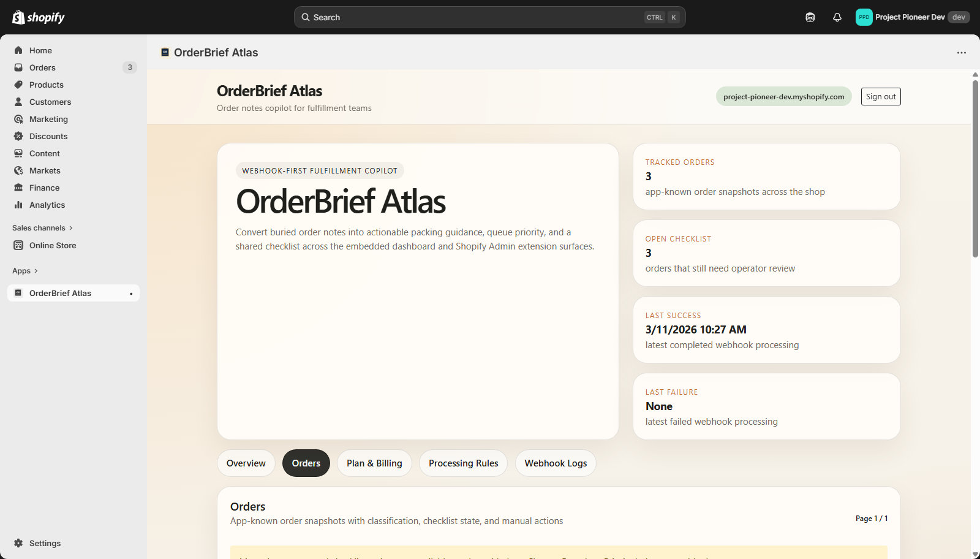Click 'orders that still need operator review'
This screenshot has width=980, height=559.
click(720, 268)
